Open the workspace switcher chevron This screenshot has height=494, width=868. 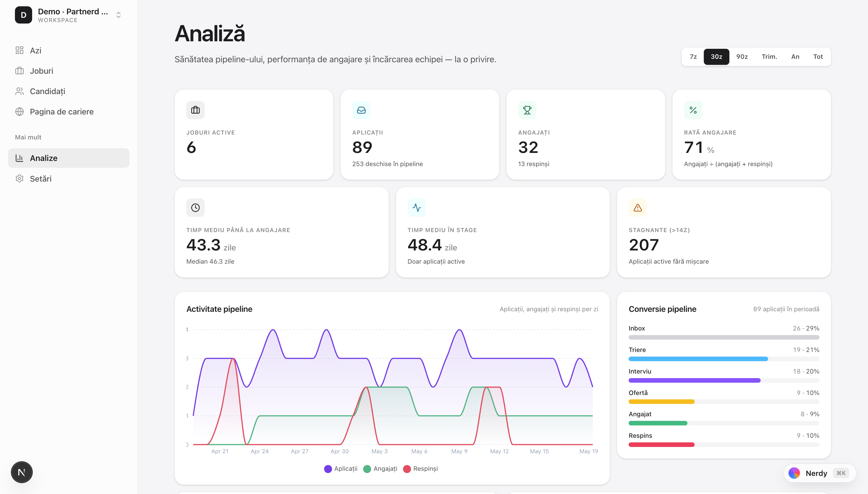119,15
